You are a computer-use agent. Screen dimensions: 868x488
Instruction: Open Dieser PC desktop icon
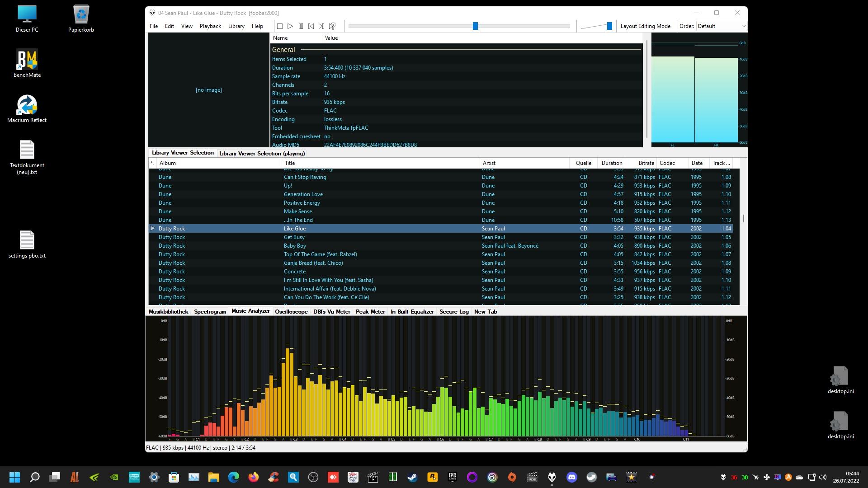point(27,19)
